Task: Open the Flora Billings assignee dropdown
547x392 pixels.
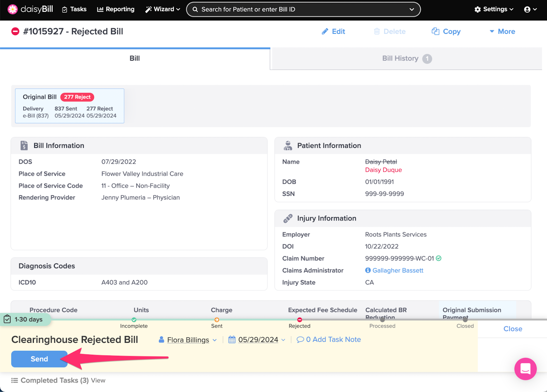Action: point(188,340)
